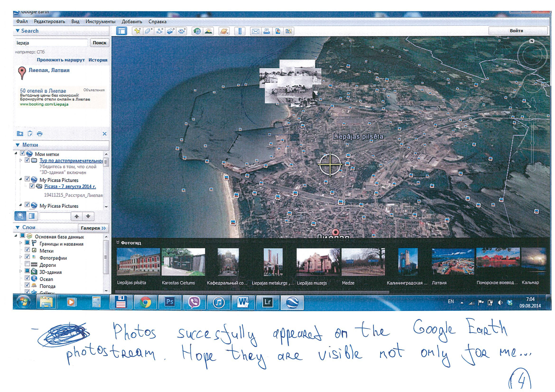The image size is (555, 392).
Task: Open the Галерея button in layers
Action: tap(93, 228)
